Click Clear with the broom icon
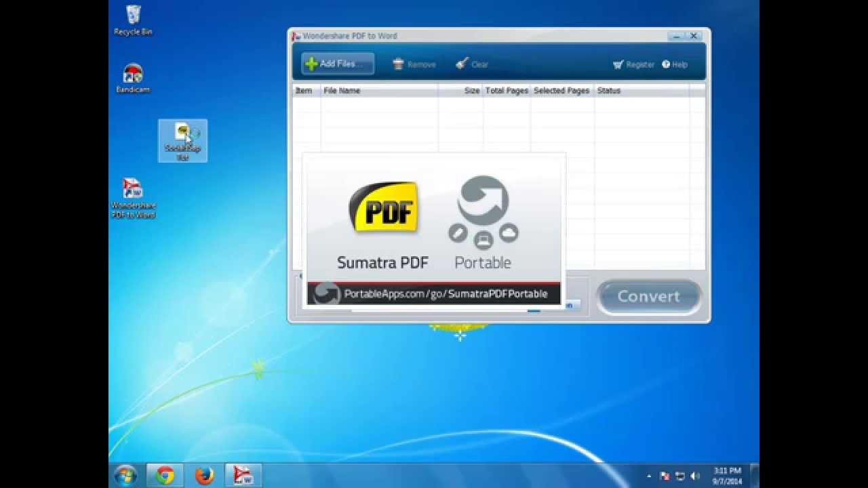 [x=472, y=64]
